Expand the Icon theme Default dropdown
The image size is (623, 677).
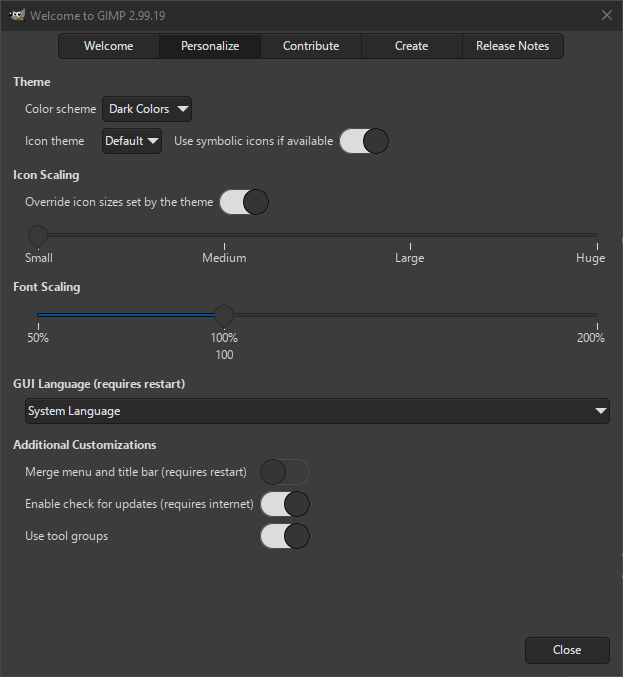coord(132,141)
